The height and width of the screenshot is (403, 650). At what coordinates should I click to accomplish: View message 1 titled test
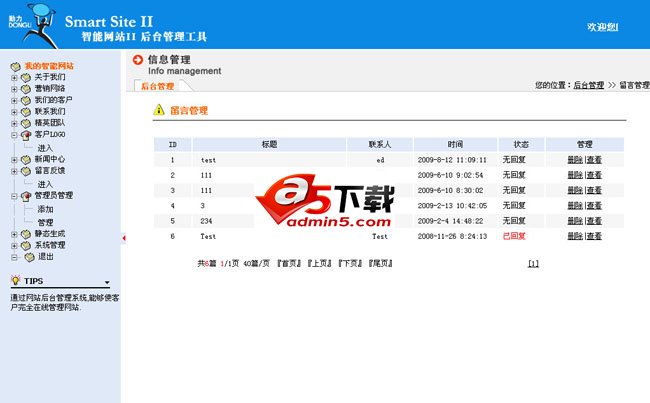click(594, 160)
